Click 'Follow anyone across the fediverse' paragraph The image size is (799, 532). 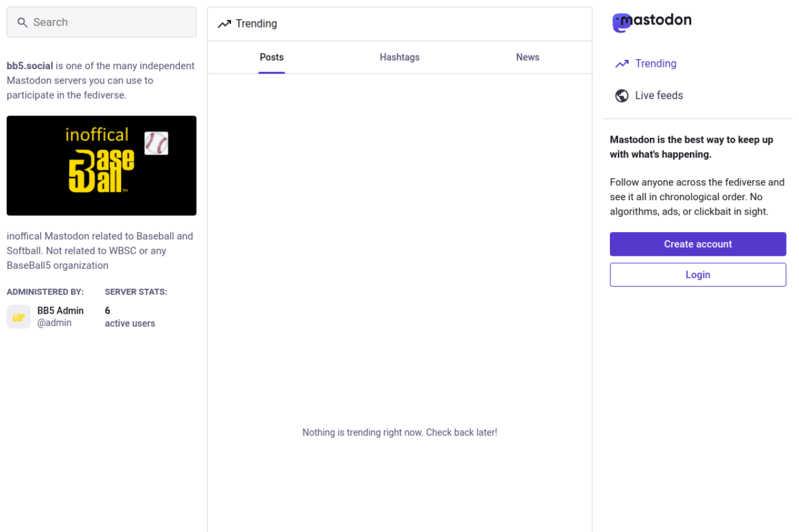tap(697, 197)
